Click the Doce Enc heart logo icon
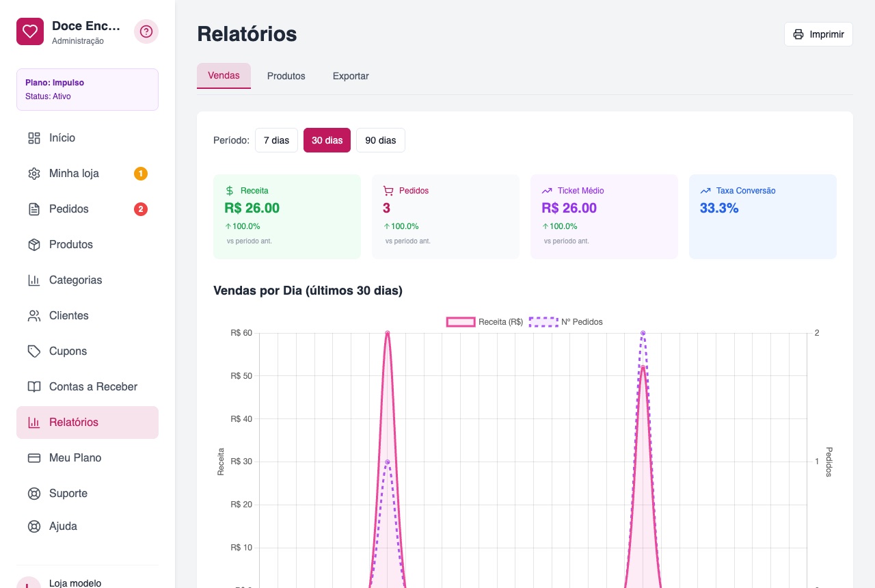Viewport: 875px width, 588px height. pos(30,31)
